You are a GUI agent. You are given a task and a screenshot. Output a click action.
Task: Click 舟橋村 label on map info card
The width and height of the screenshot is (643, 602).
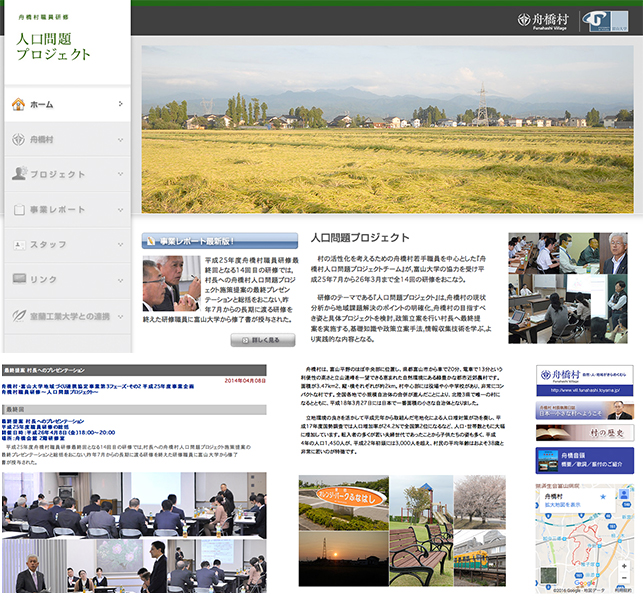pyautogui.click(x=553, y=496)
